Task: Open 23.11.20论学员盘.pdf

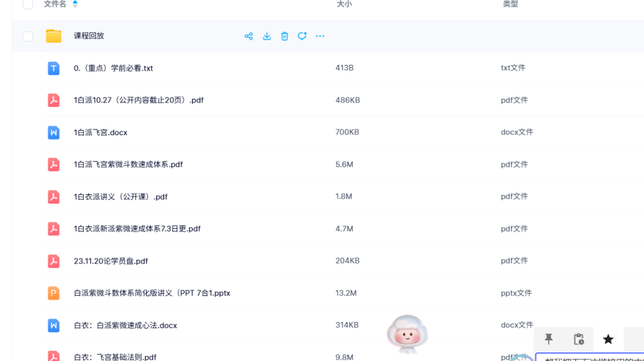Action: click(x=111, y=261)
